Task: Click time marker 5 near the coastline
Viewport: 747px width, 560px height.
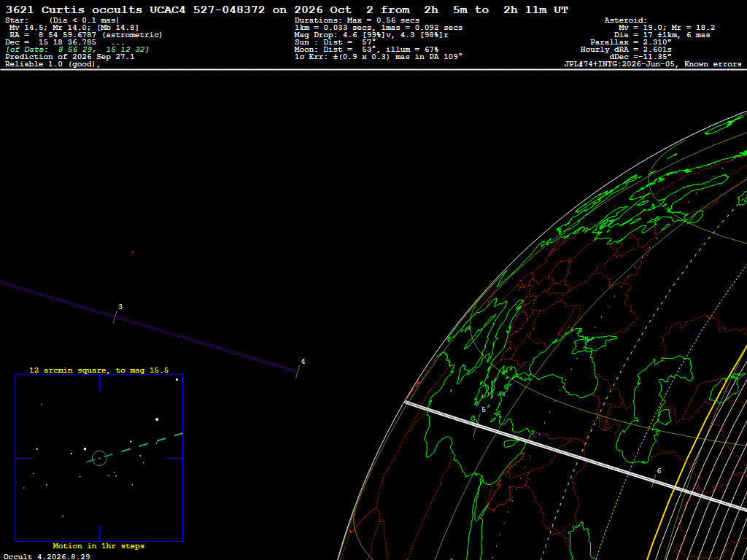Action: pos(484,410)
